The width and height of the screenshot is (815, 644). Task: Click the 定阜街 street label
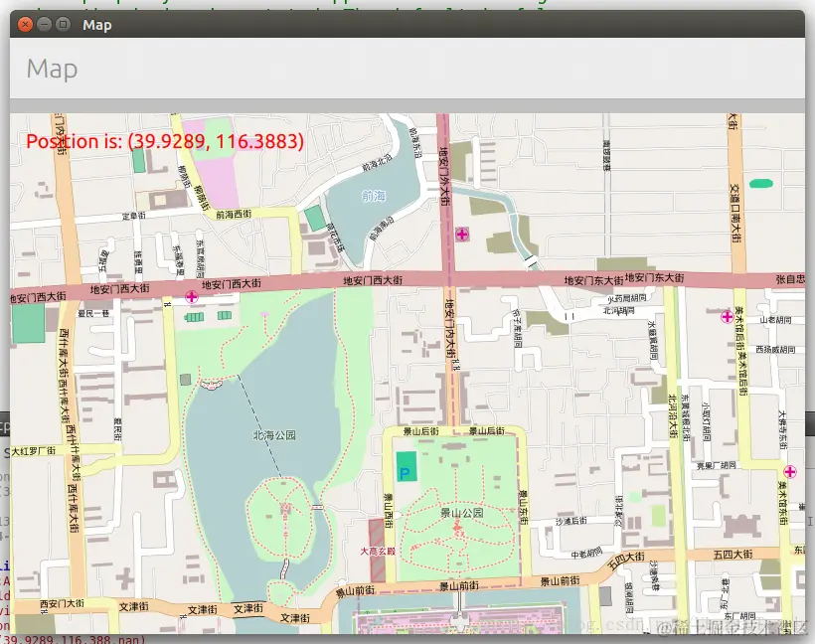[133, 216]
